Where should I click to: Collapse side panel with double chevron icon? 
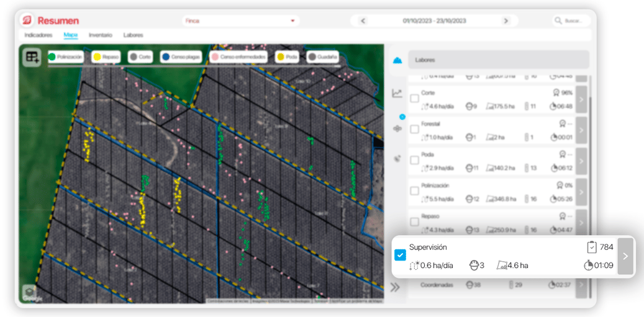tap(395, 287)
